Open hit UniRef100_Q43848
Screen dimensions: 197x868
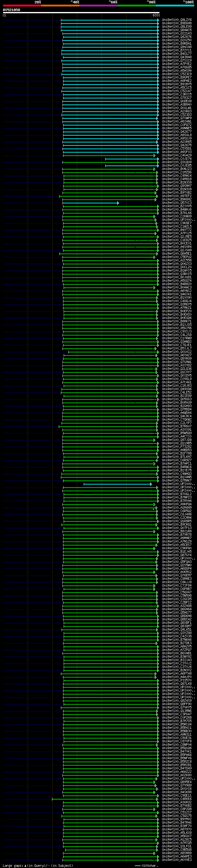click(x=177, y=57)
